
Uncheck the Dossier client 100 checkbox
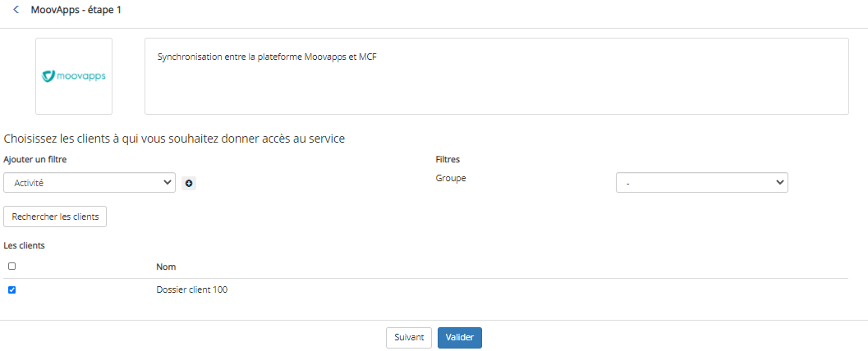(x=12, y=289)
